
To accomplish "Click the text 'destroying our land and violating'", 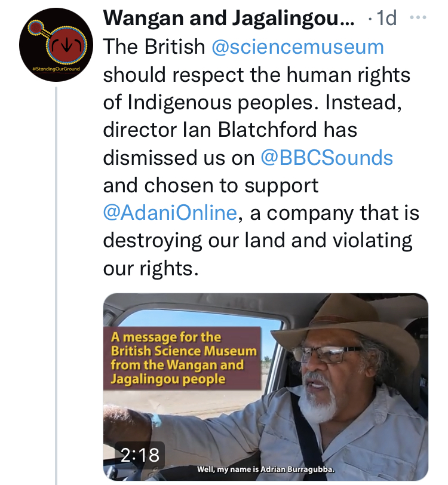I will tap(258, 241).
